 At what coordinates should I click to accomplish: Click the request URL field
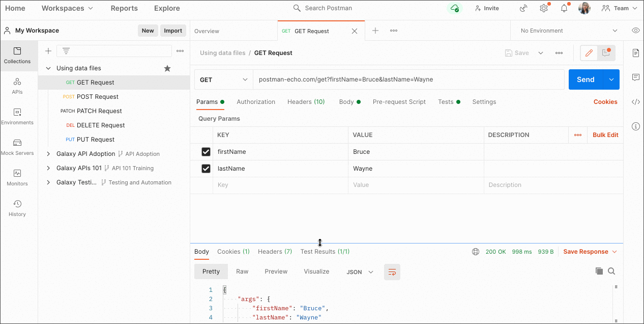(x=408, y=79)
